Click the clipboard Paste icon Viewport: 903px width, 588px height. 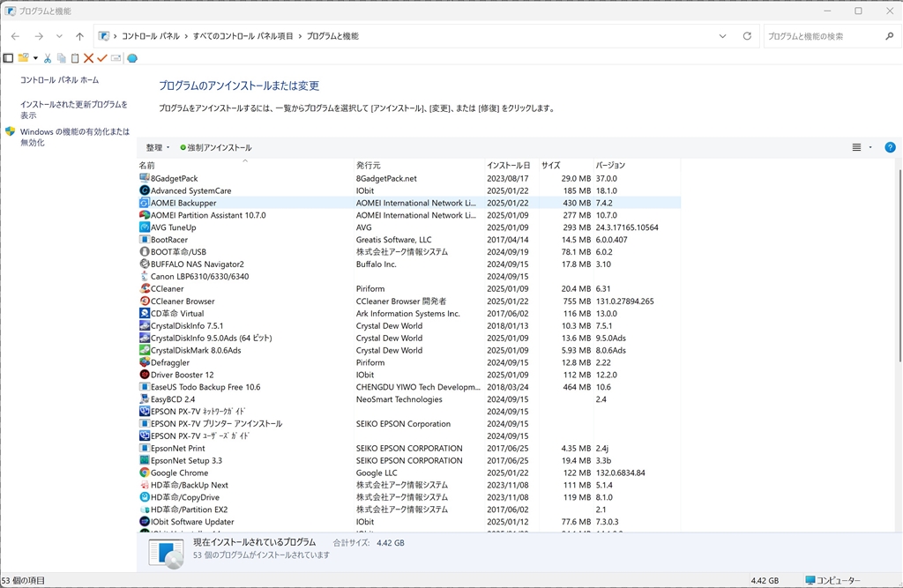pyautogui.click(x=75, y=58)
